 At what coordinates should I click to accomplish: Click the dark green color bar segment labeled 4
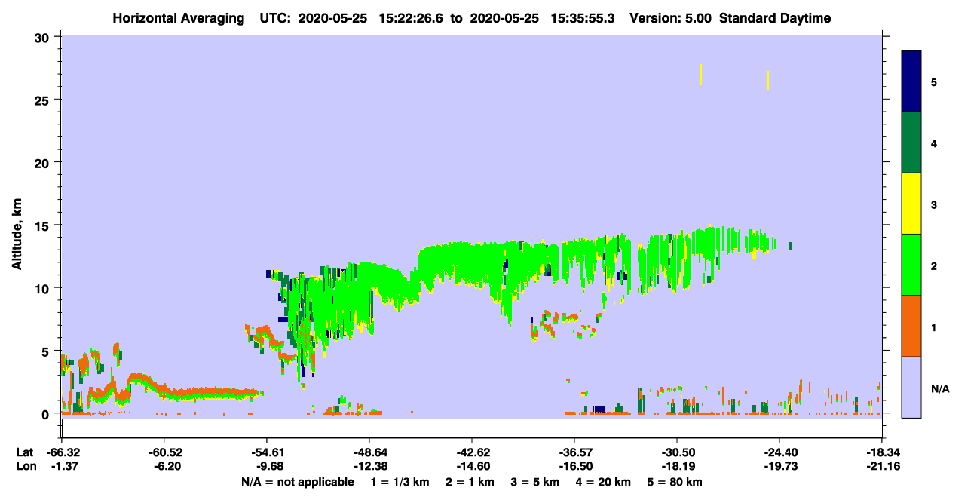coord(911,143)
